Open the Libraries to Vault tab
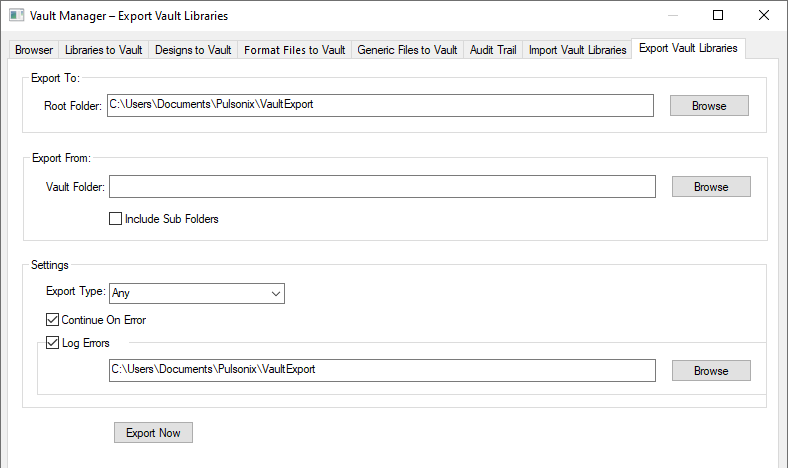 (104, 50)
